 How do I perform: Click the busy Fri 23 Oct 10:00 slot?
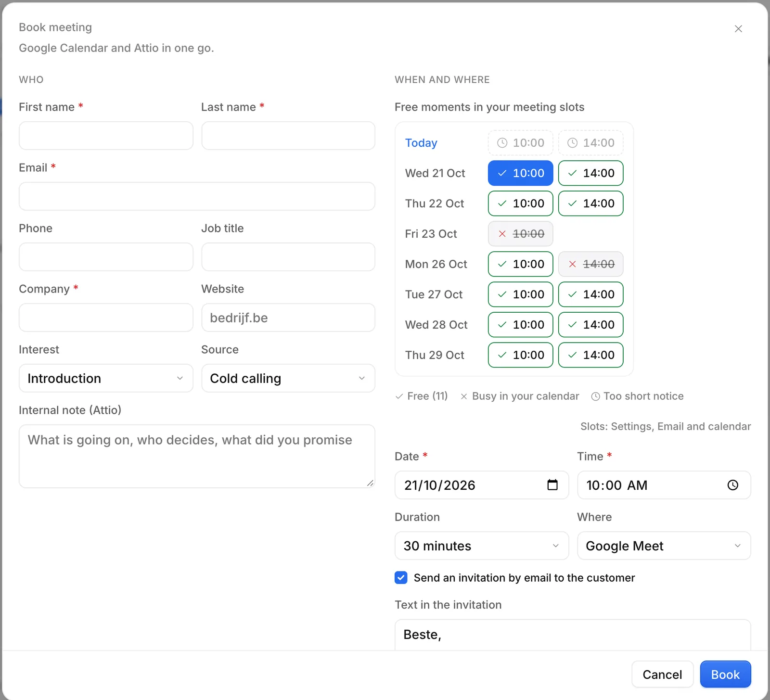[521, 234]
